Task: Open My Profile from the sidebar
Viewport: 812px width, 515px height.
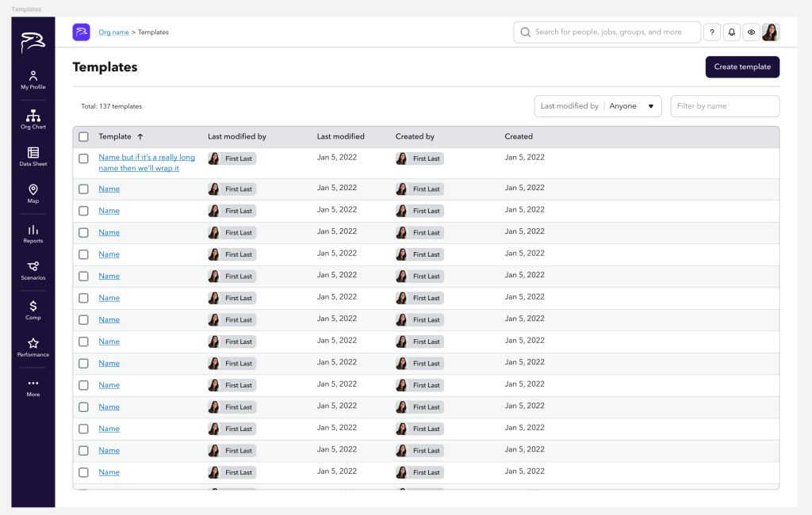Action: click(x=33, y=77)
